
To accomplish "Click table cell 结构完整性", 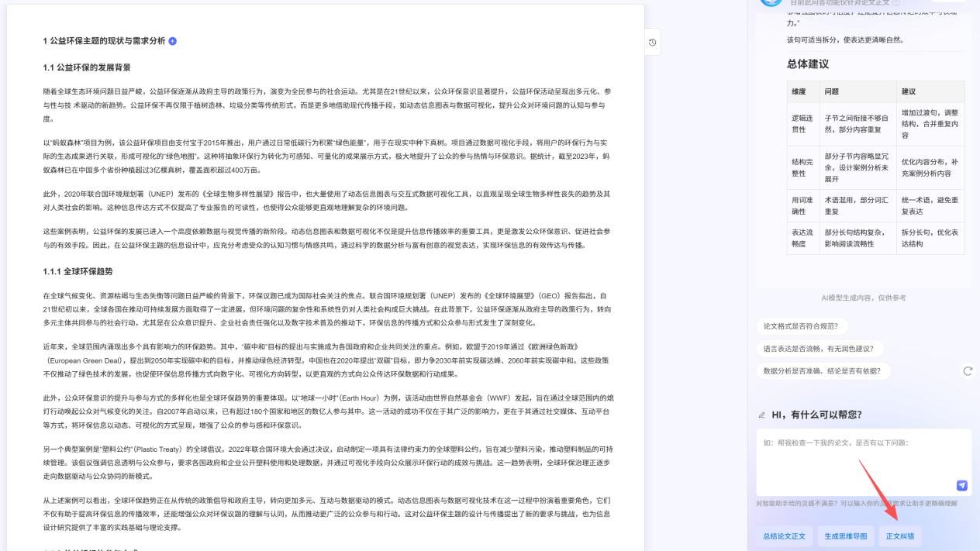I will (803, 168).
